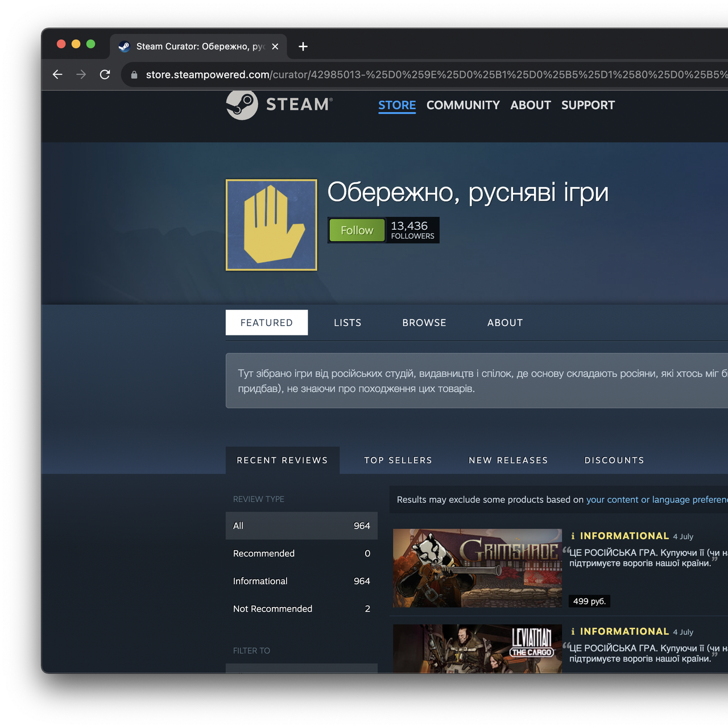Screen dimensions: 728x728
Task: Open the STORE menu
Action: 397,105
